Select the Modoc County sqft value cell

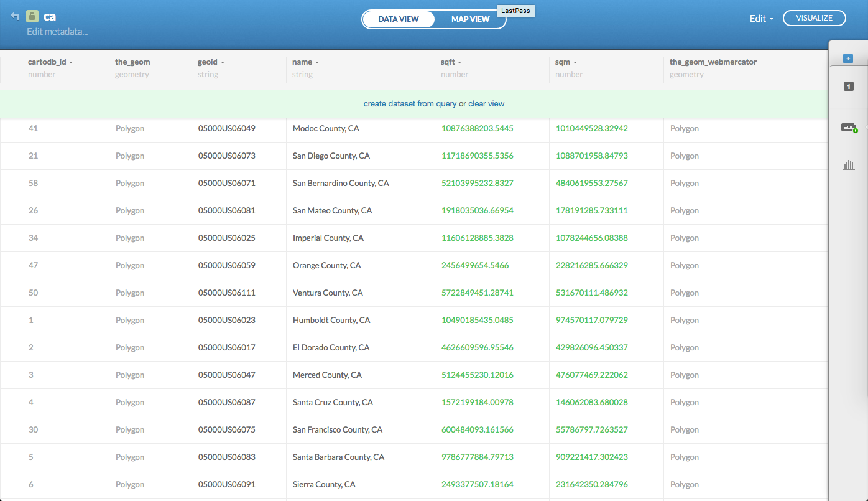pyautogui.click(x=478, y=129)
